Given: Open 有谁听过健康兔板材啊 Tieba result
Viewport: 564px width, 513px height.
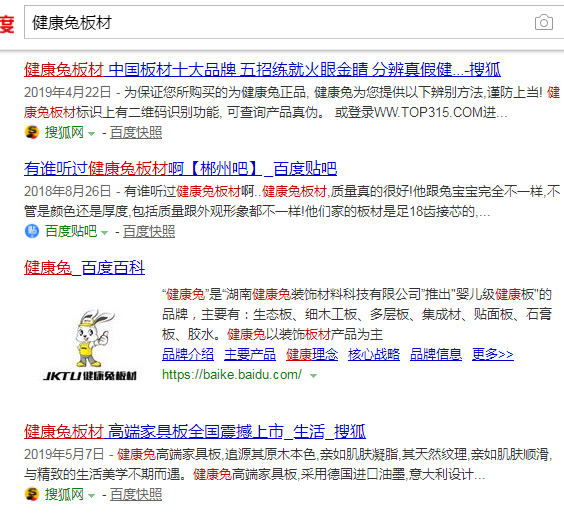Looking at the screenshot, I should pos(180,168).
